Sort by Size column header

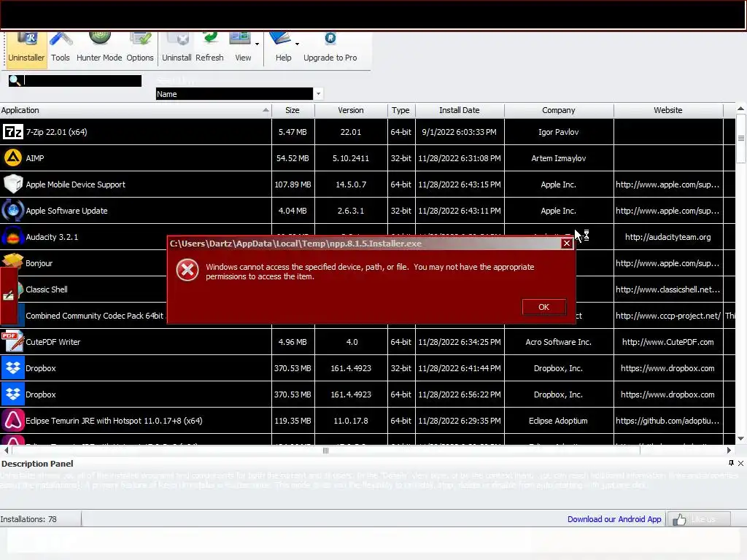(293, 110)
